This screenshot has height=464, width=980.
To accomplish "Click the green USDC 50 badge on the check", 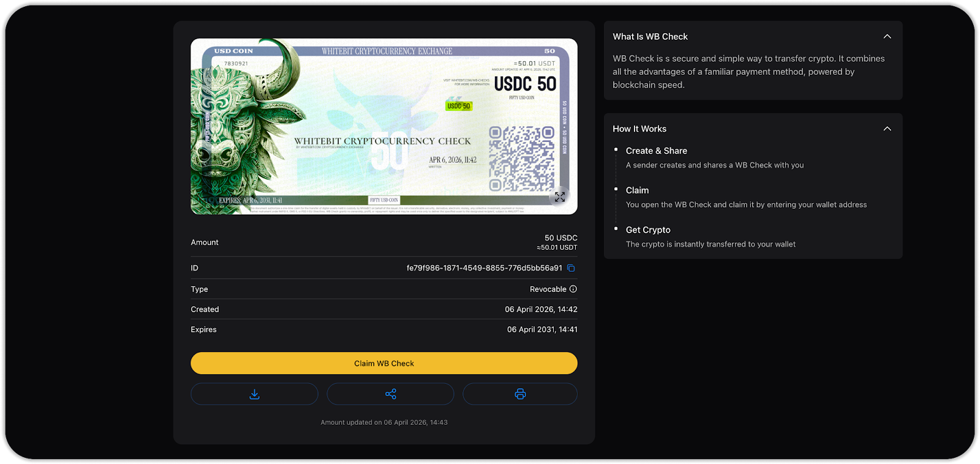I will pyautogui.click(x=459, y=106).
